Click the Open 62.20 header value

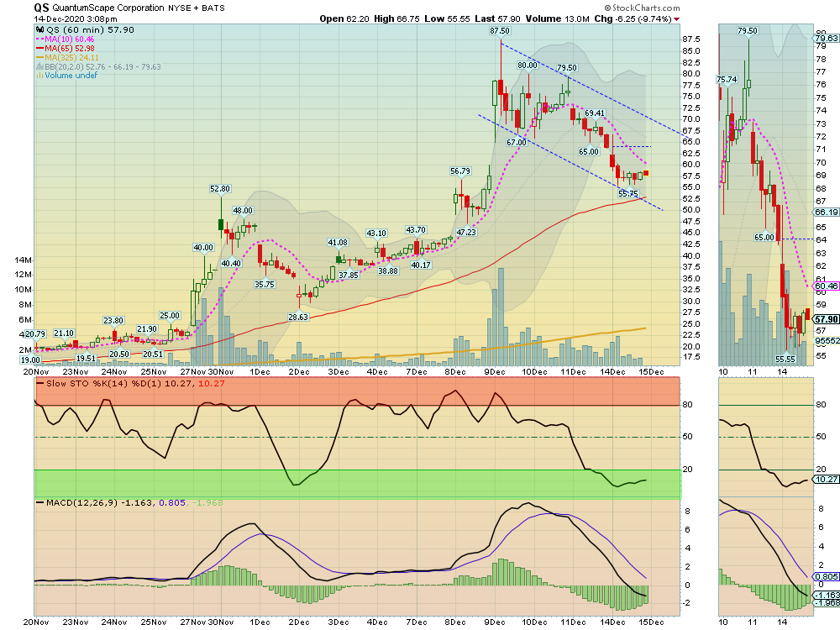coord(344,18)
